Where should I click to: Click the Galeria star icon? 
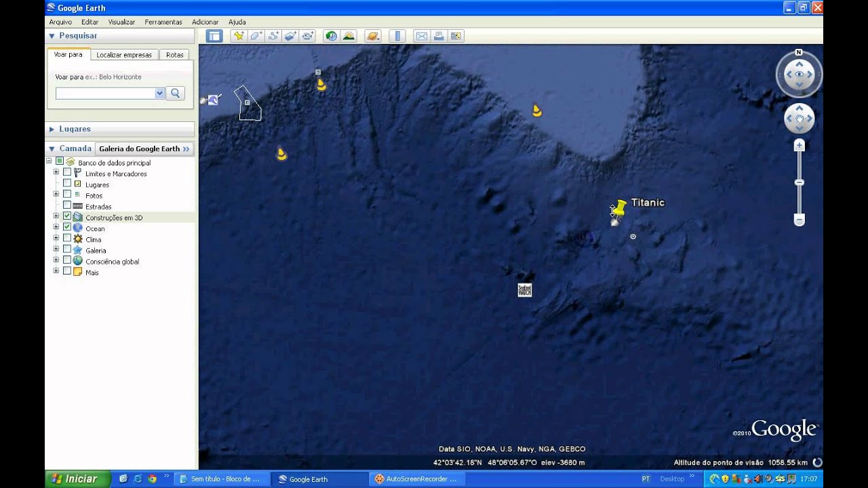pyautogui.click(x=77, y=250)
